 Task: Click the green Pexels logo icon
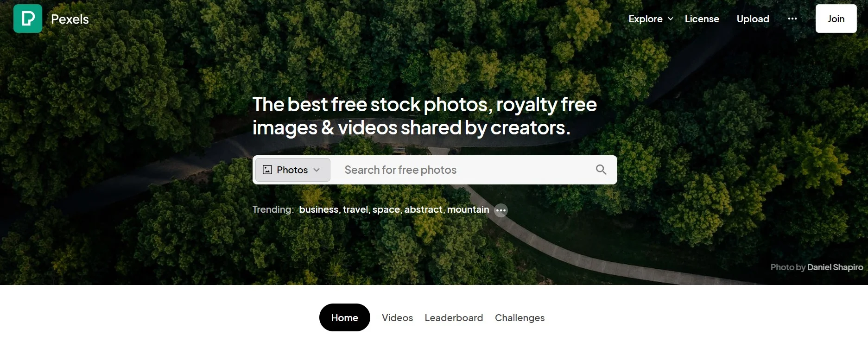click(28, 19)
